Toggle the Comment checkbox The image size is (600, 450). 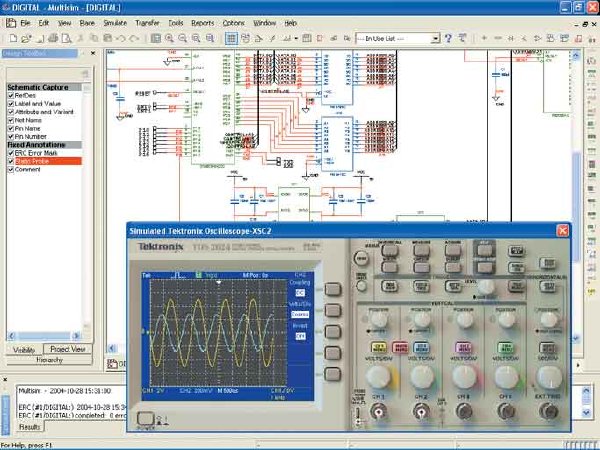(x=11, y=170)
